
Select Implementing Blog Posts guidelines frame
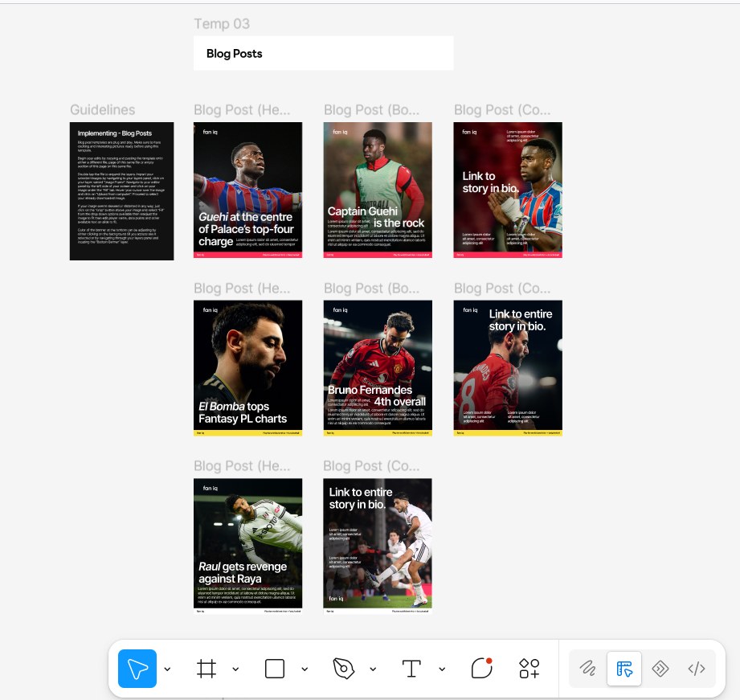pos(122,191)
